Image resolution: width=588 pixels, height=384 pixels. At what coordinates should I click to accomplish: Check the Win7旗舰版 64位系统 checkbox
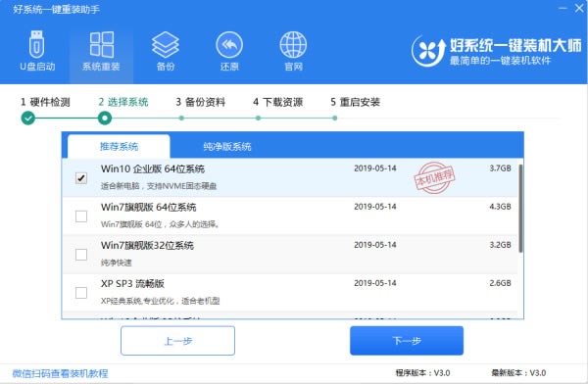pyautogui.click(x=81, y=216)
